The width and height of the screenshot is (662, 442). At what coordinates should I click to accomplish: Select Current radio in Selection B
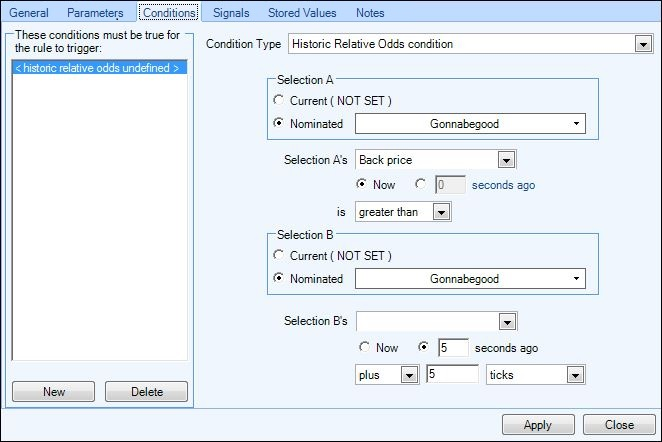pyautogui.click(x=279, y=255)
